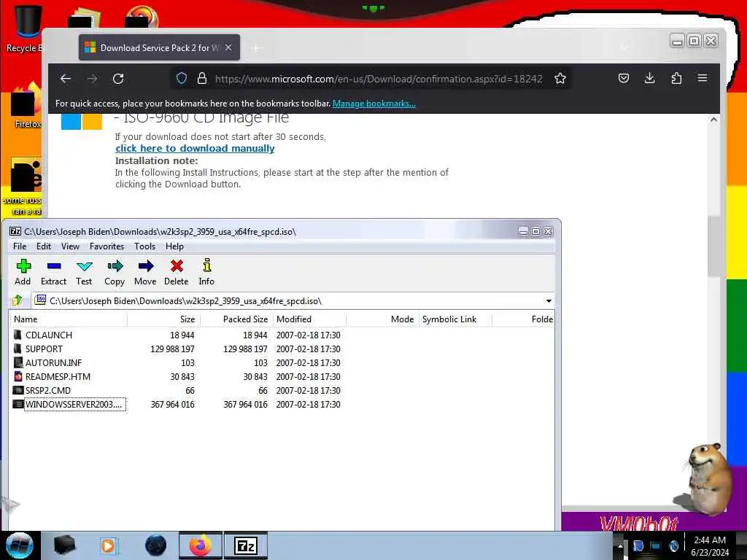The width and height of the screenshot is (747, 560).
Task: Open Windows Media Player from taskbar
Action: (108, 545)
